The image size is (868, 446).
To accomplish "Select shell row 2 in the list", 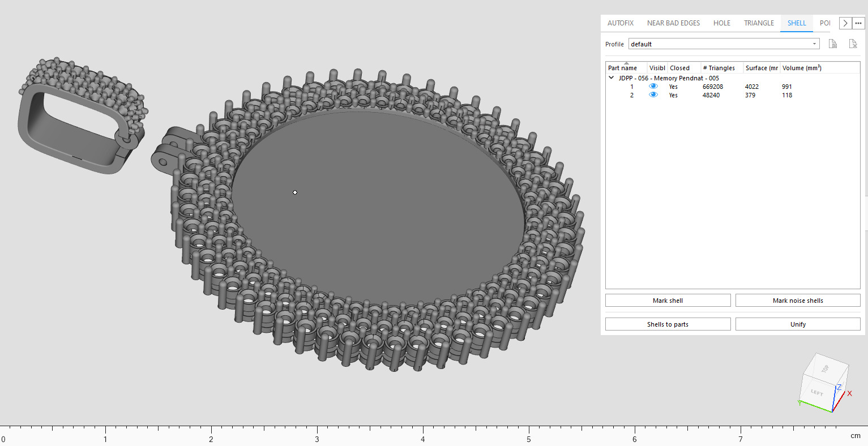I will (x=733, y=95).
